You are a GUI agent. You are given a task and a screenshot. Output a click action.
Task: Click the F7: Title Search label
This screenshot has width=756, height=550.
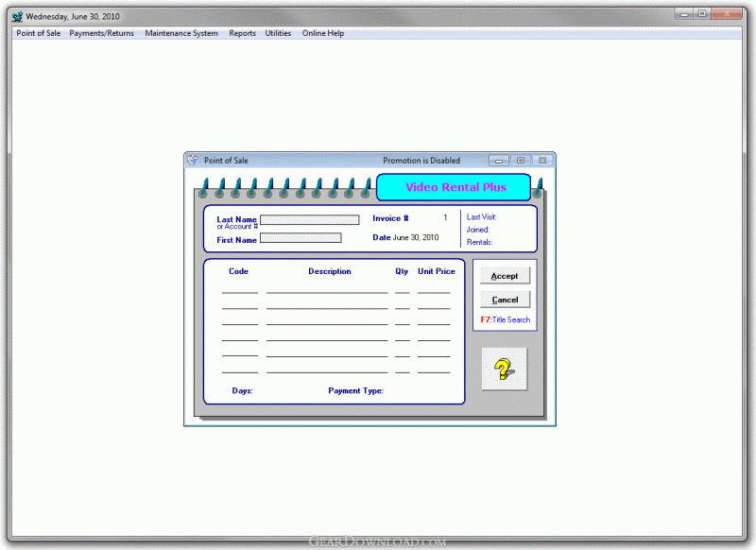(506, 319)
